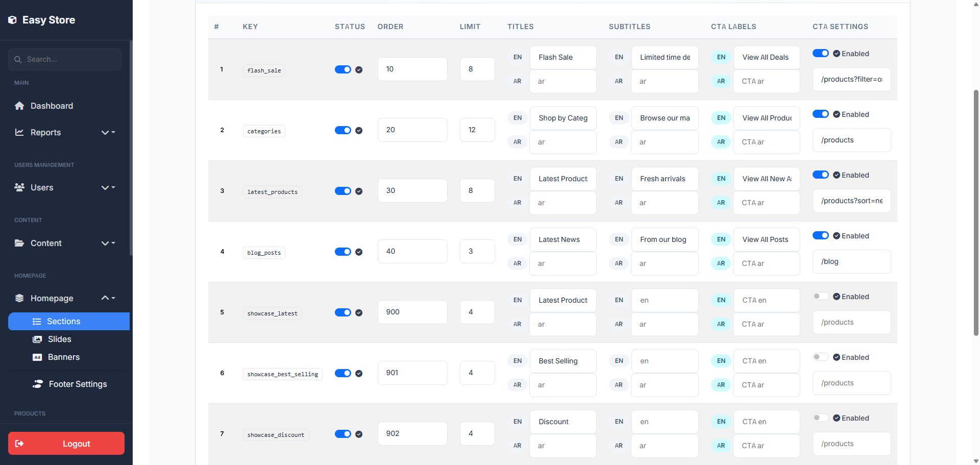Open the Slides menu item
Image resolution: width=980 pixels, height=465 pixels.
click(x=59, y=339)
